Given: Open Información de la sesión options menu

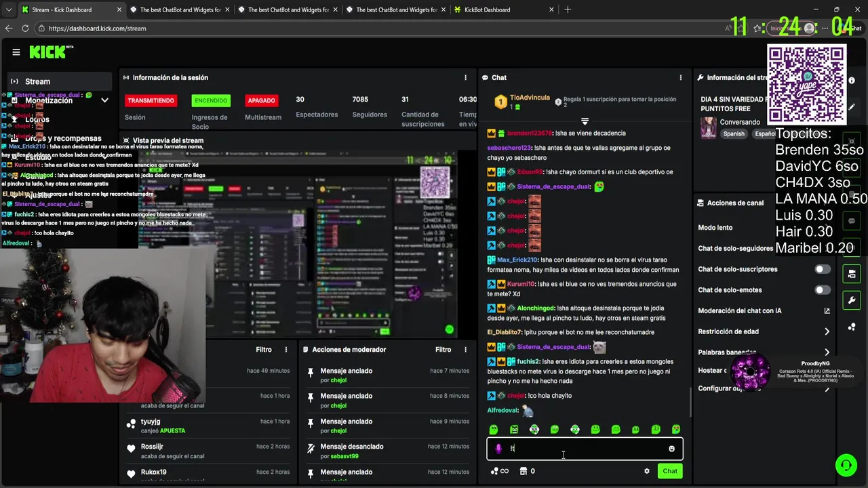Looking at the screenshot, I should tap(465, 78).
